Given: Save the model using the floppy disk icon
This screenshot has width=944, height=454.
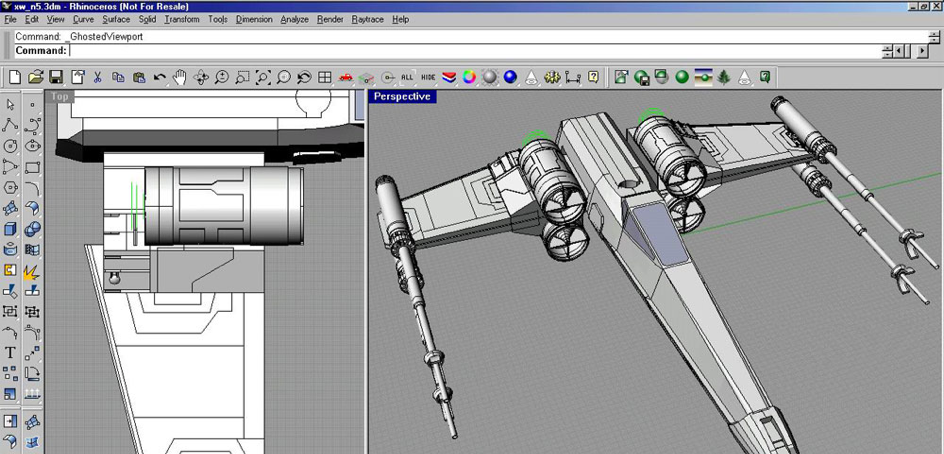Looking at the screenshot, I should point(56,77).
